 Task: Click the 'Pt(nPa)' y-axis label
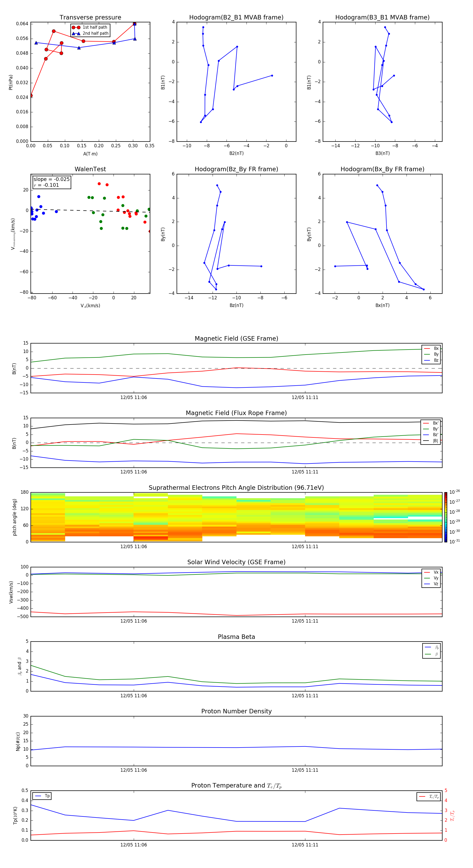(x=11, y=82)
